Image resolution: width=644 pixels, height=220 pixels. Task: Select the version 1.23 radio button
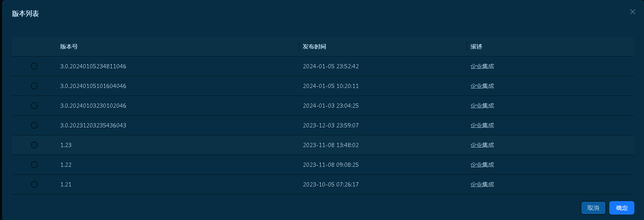34,145
